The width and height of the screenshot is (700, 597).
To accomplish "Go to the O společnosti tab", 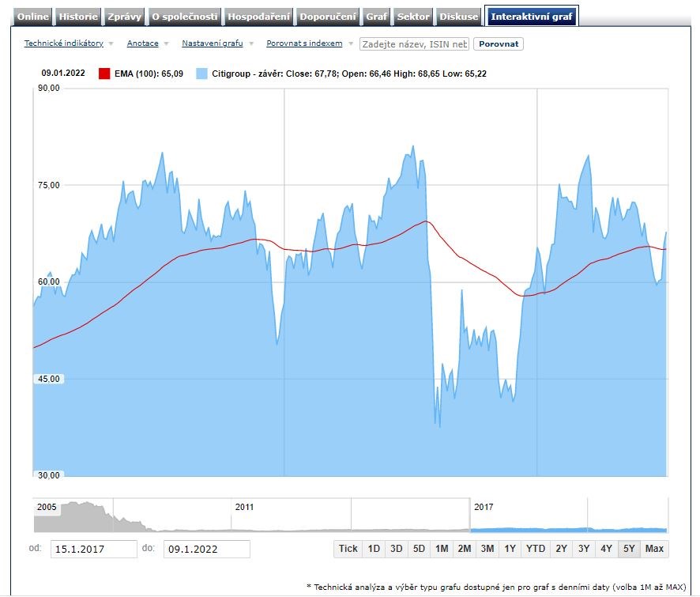I will click(x=185, y=17).
